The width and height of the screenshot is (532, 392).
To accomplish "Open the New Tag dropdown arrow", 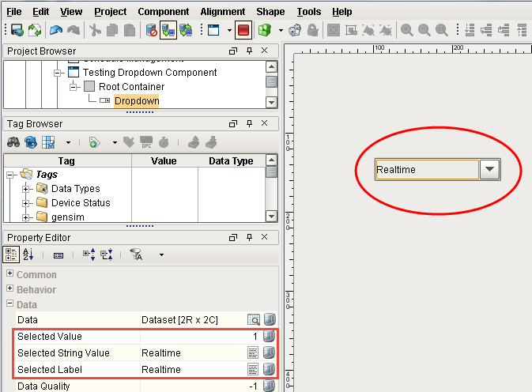I will click(115, 142).
